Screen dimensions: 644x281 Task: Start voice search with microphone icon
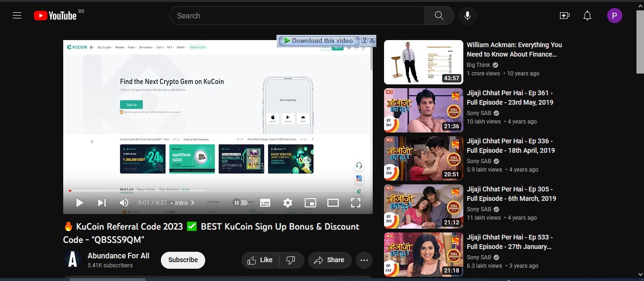point(467,16)
